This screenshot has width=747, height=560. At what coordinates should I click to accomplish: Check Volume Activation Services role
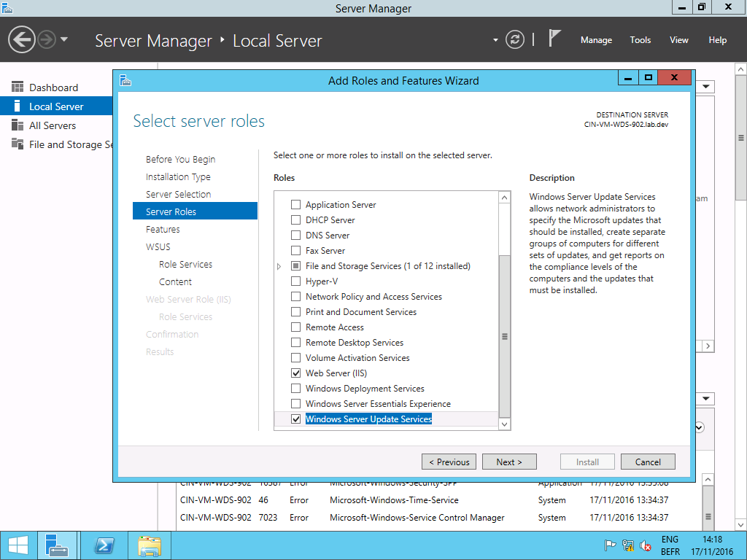[296, 357]
